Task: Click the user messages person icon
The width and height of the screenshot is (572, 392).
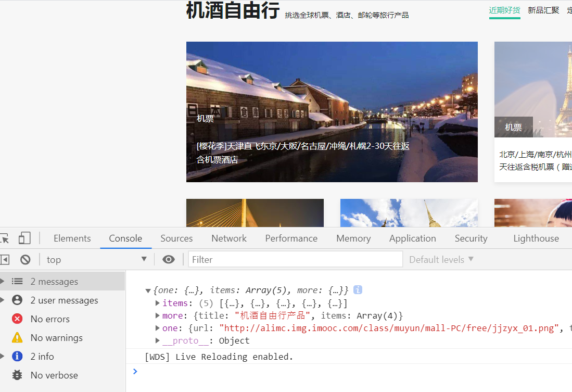Action: click(17, 300)
